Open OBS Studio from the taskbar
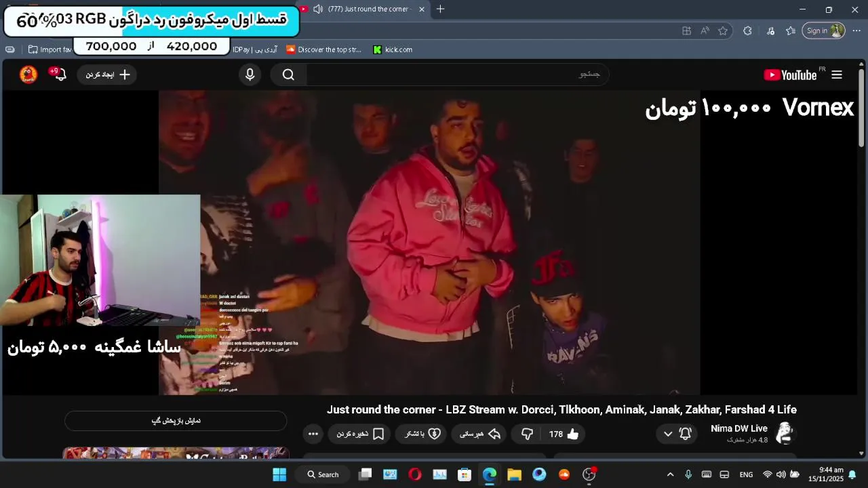The height and width of the screenshot is (488, 868). (589, 474)
